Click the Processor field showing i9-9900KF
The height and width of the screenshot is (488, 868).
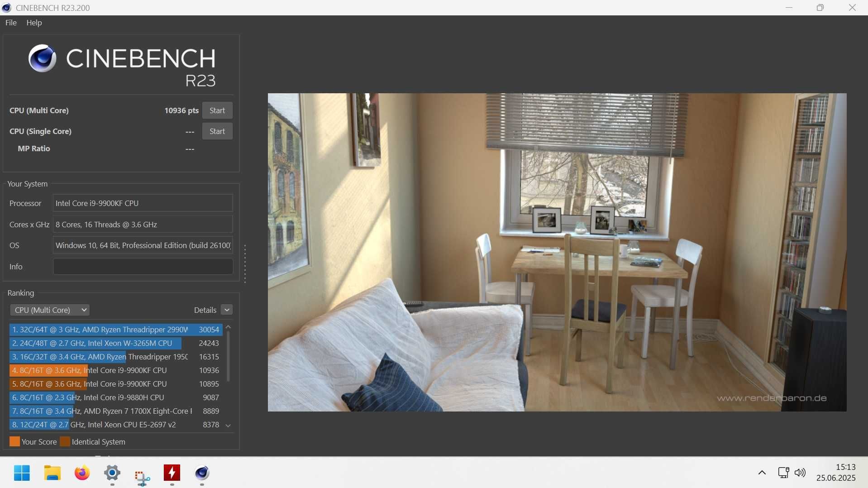pos(143,203)
